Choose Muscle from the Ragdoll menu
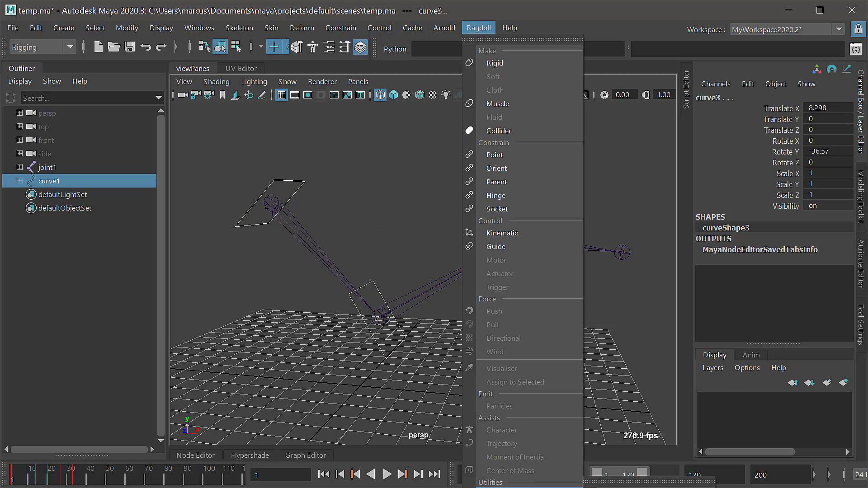Screen dimensions: 868x488 click(x=497, y=103)
